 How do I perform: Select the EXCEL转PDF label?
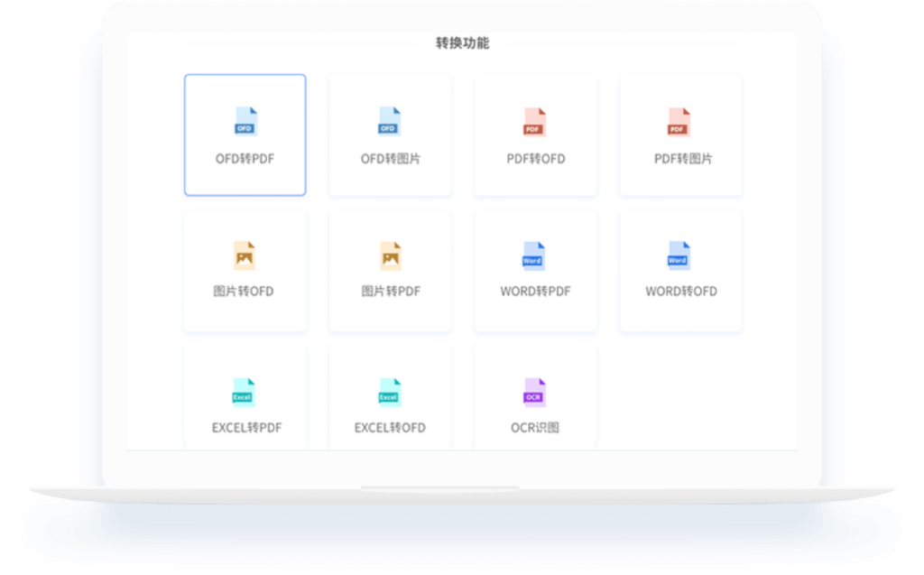[246, 428]
